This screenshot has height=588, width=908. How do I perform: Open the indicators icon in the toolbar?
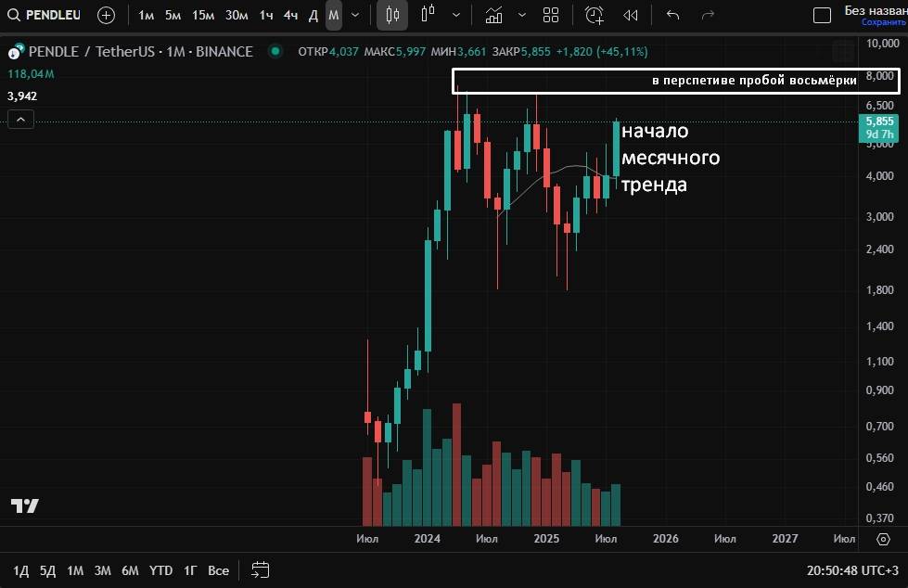pos(494,15)
